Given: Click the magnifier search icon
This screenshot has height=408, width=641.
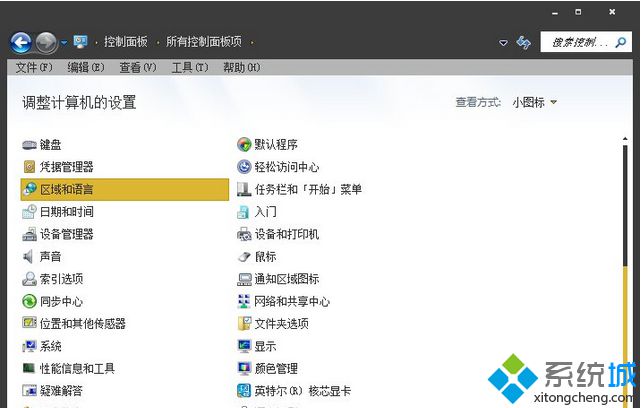Looking at the screenshot, I should [621, 42].
